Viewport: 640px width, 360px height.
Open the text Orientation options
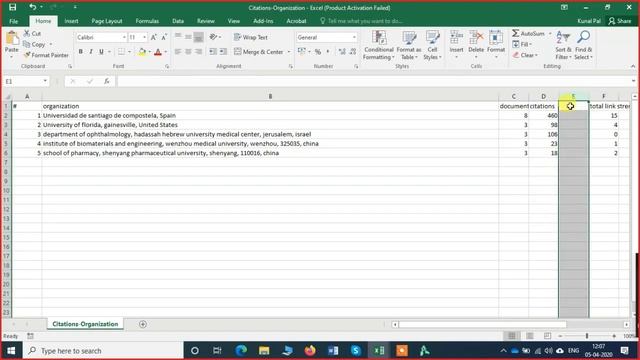coord(214,37)
